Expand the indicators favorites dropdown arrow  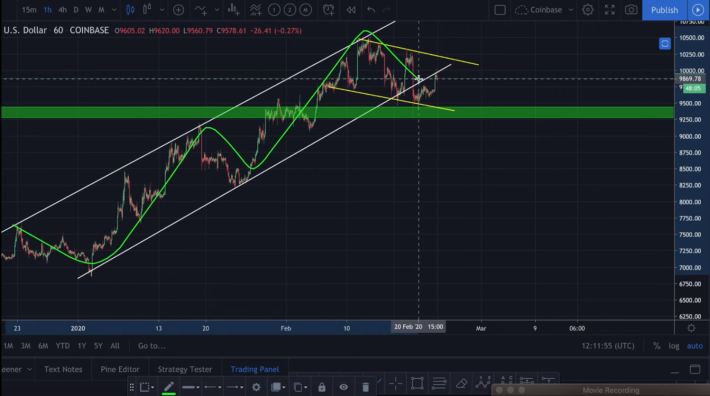217,10
